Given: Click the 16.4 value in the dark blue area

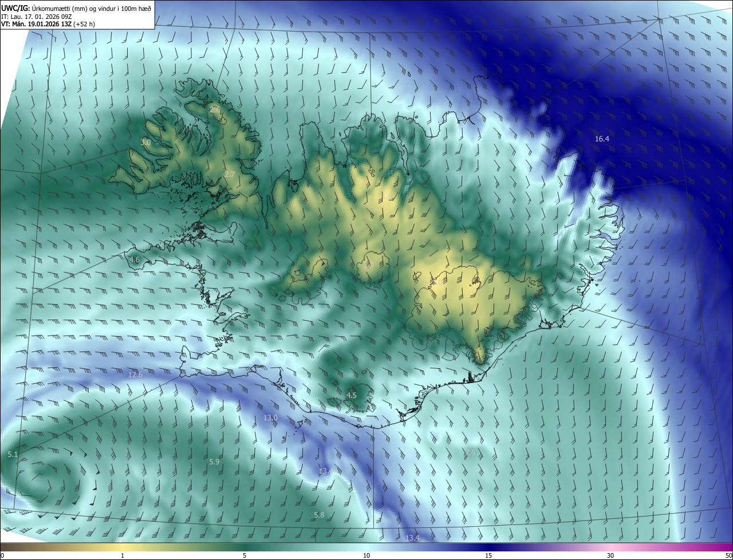Looking at the screenshot, I should pos(602,139).
